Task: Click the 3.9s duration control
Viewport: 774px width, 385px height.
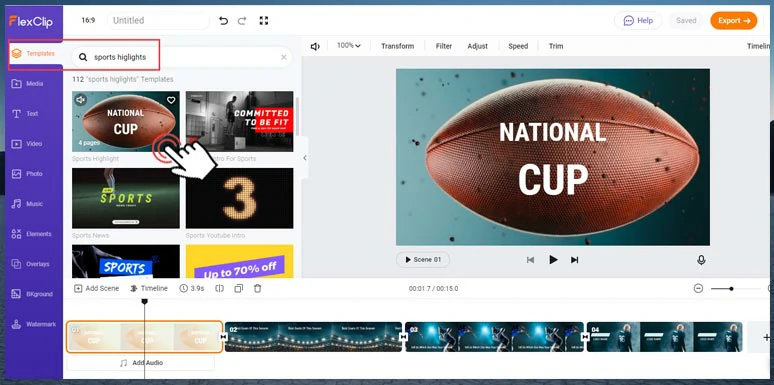Action: coord(192,288)
